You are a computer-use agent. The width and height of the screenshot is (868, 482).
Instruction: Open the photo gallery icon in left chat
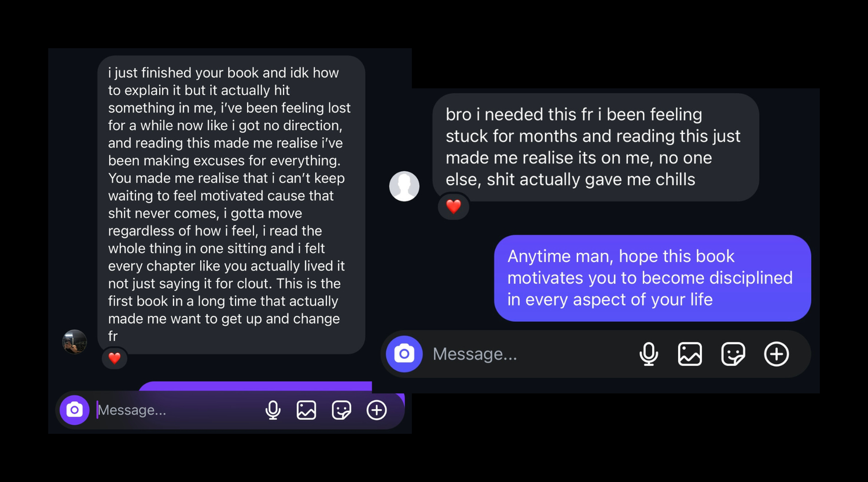(x=306, y=410)
